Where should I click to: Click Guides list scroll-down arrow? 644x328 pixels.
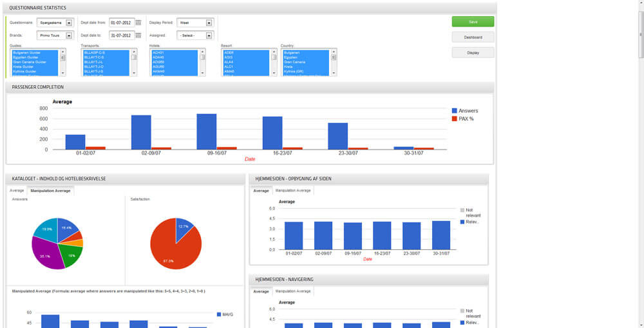tap(63, 73)
